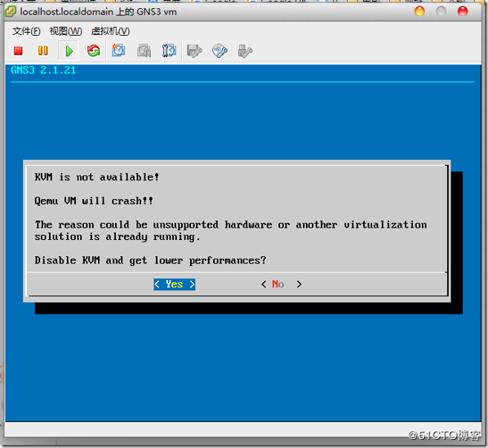
Task: Connect a floppy device via toolbar icon
Action: [194, 51]
